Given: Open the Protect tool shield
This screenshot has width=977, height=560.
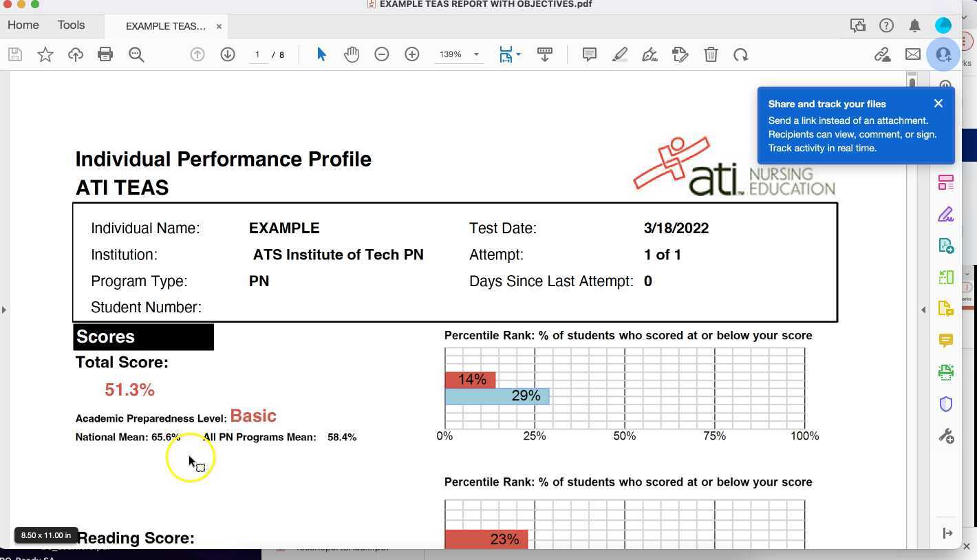Looking at the screenshot, I should [946, 404].
